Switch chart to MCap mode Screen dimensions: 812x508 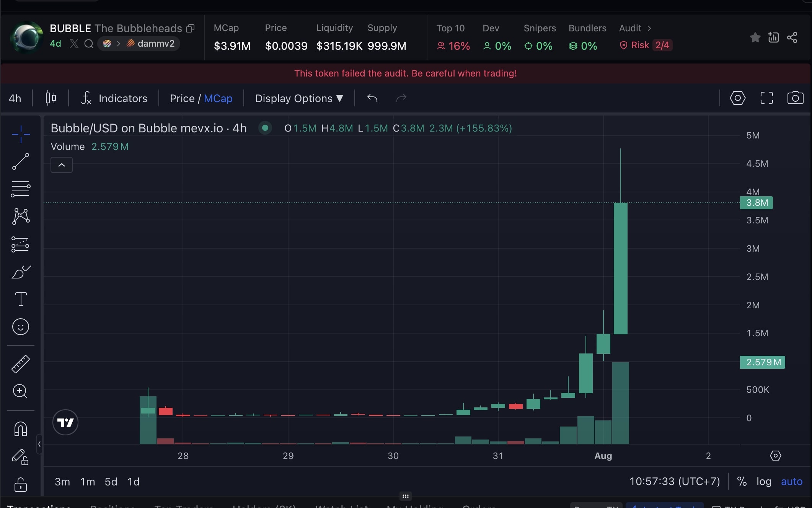coord(218,98)
